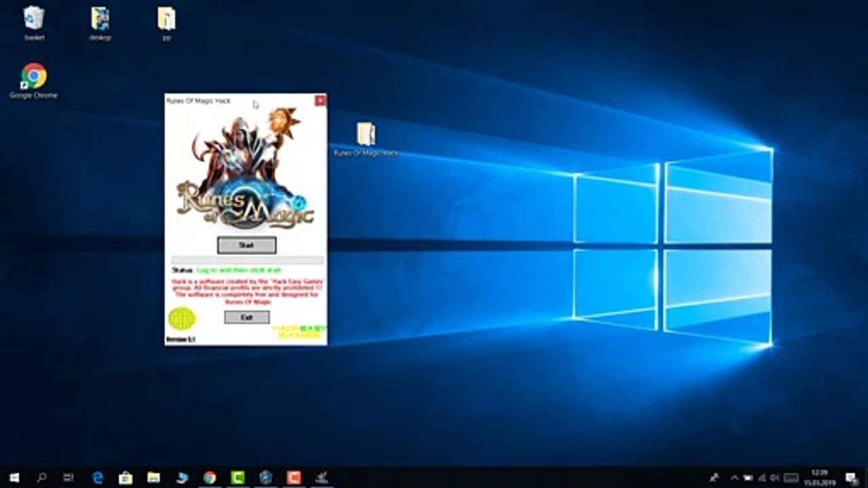The width and height of the screenshot is (868, 488).
Task: Open the touch keyboard tray icon
Action: [x=790, y=478]
